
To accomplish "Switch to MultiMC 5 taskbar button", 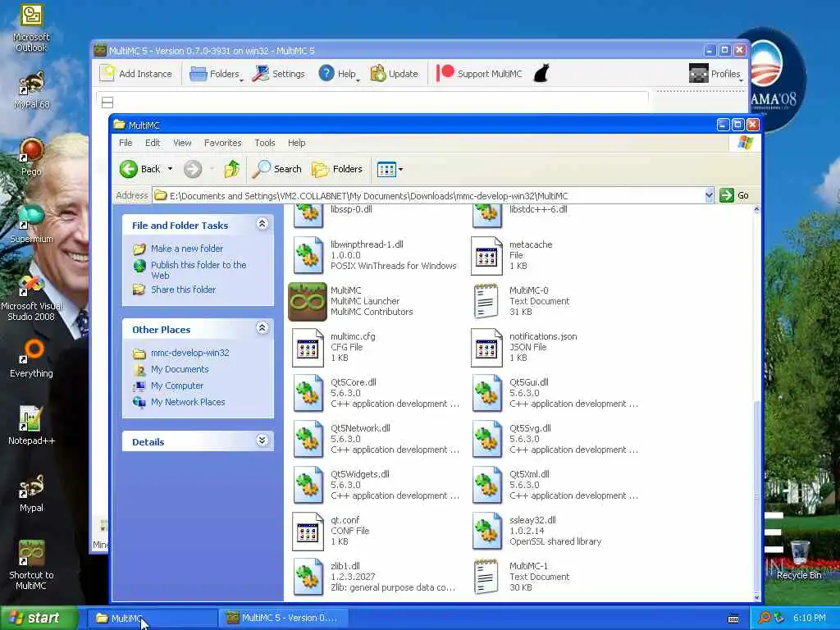I will (283, 619).
